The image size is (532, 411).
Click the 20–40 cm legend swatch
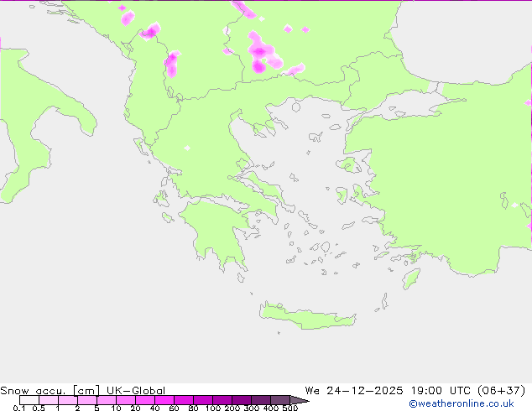pos(145,400)
